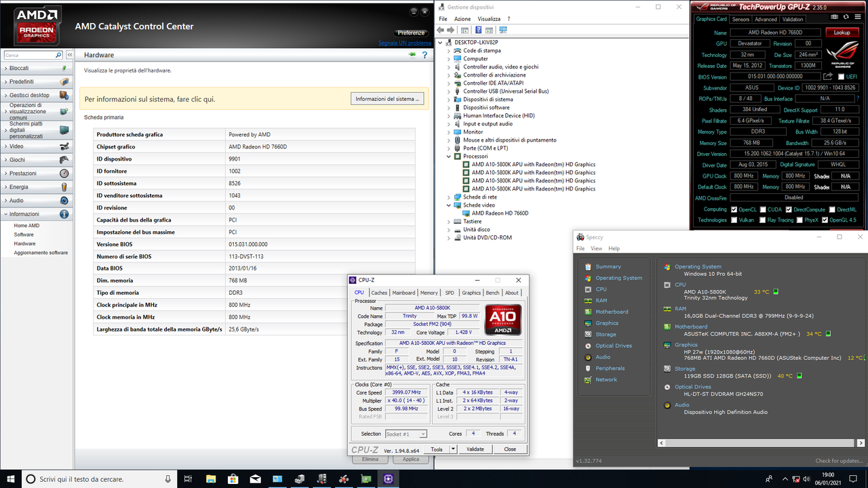The height and width of the screenshot is (488, 868).
Task: Click the scan hardware monitor icon in Device Manager
Action: pos(502,30)
